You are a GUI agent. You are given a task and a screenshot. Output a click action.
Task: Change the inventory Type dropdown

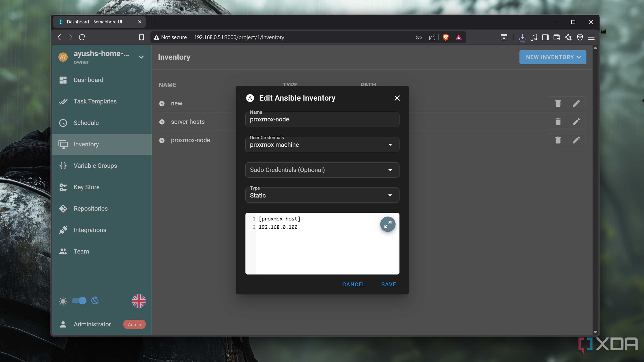point(322,195)
